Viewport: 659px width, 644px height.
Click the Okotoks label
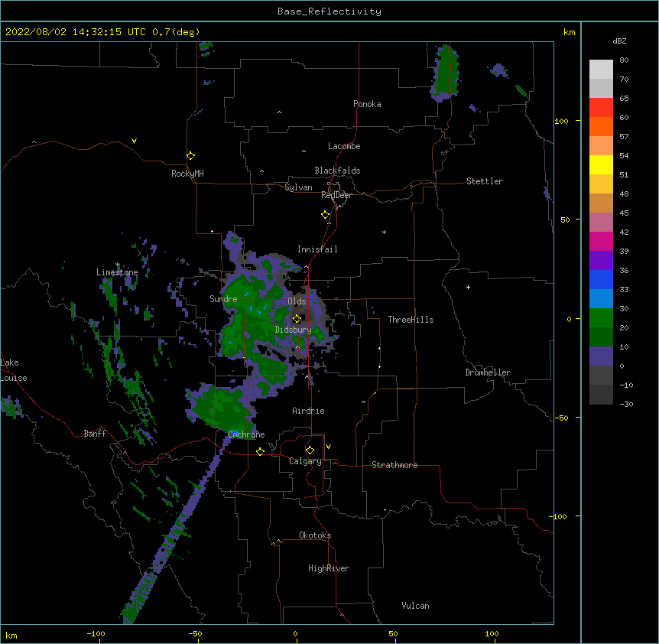coord(315,535)
